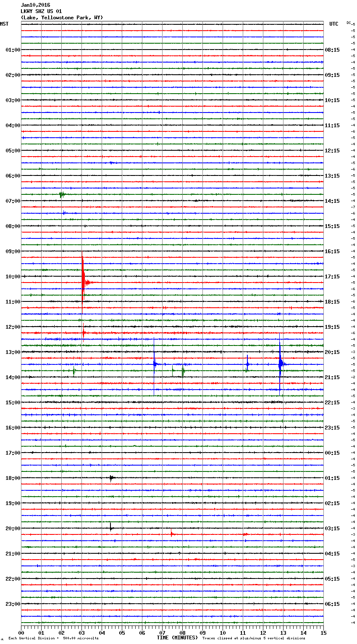Select the 12:00 MST time label
The width and height of the screenshot is (357, 644).
click(13, 327)
